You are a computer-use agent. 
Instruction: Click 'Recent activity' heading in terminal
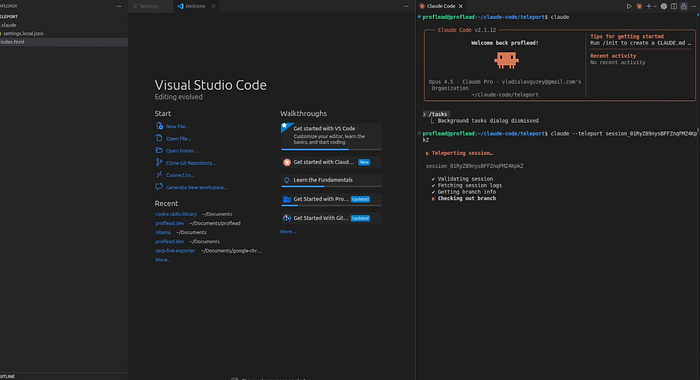pyautogui.click(x=613, y=56)
